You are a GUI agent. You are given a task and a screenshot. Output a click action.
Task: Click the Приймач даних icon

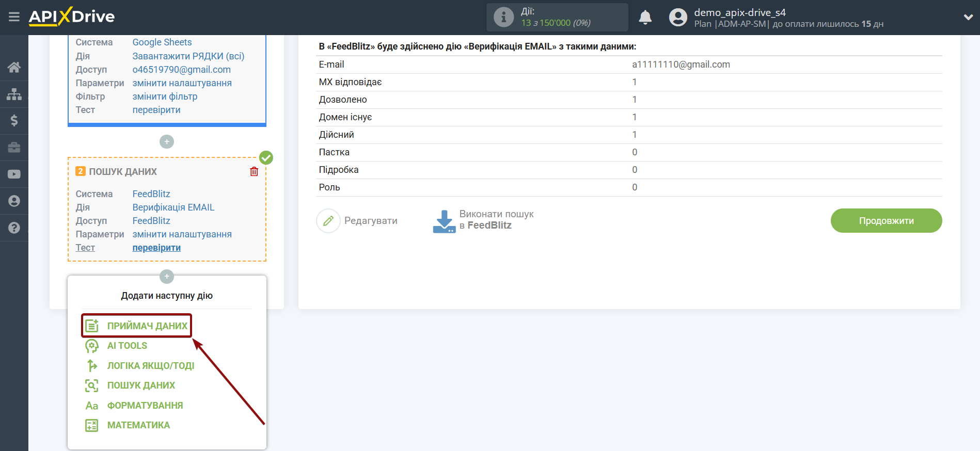[92, 326]
